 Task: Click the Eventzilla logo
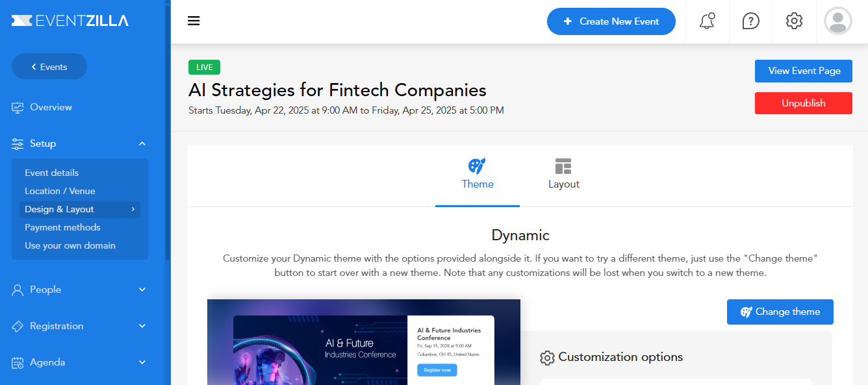click(70, 21)
